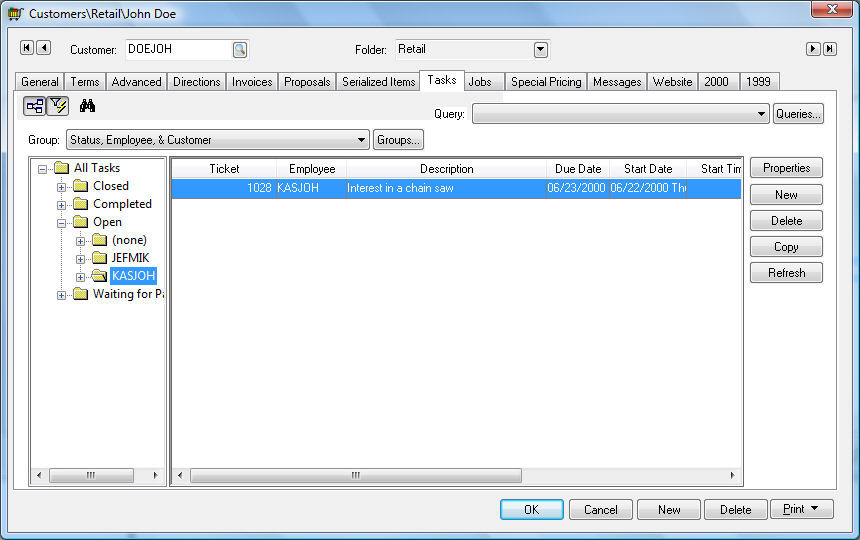Screen dimensions: 860x540
Task: Go to previous customer record arrow
Action: (43, 48)
